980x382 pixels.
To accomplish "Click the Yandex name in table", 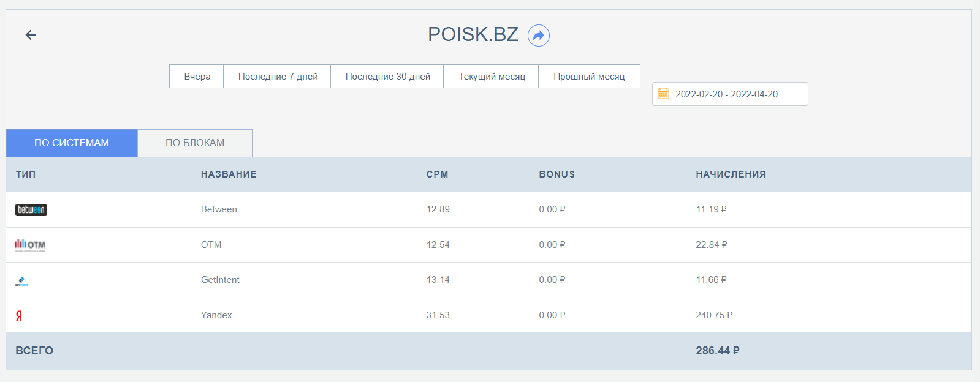I will [x=216, y=315].
